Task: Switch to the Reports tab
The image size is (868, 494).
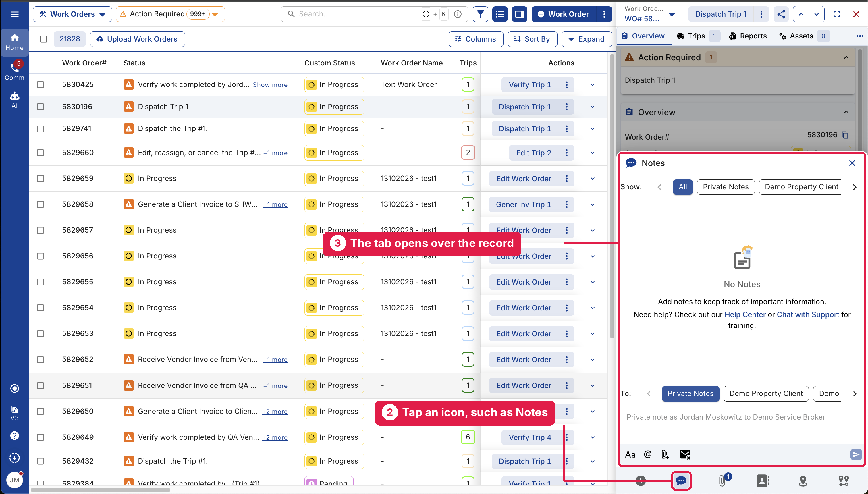Action: coord(748,36)
